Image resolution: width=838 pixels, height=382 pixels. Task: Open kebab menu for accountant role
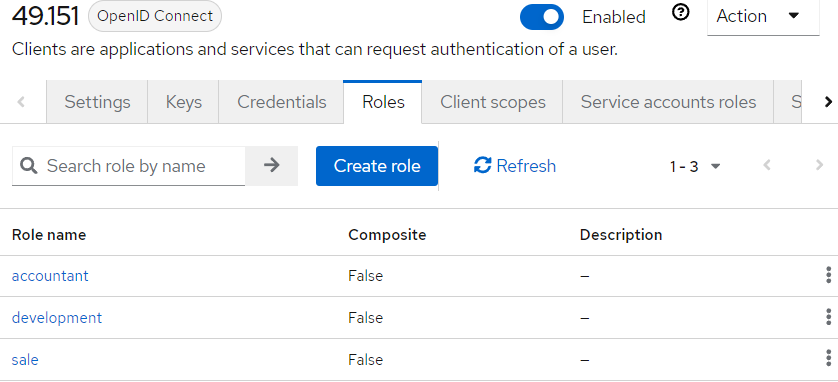(828, 276)
